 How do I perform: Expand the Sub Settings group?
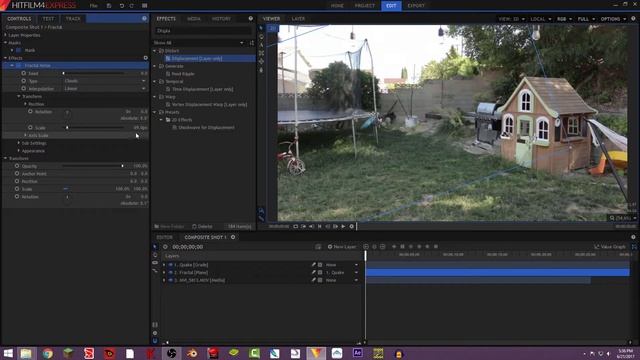click(x=19, y=143)
